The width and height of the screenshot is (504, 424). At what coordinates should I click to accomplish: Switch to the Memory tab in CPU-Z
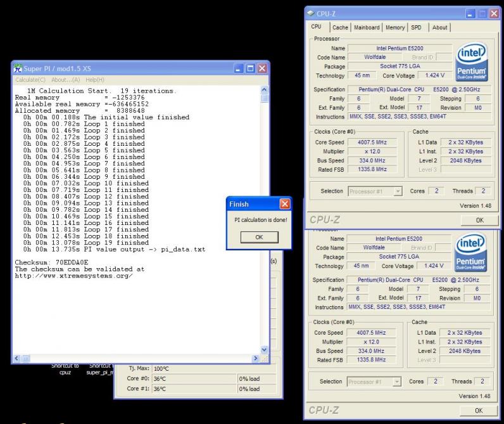(395, 28)
